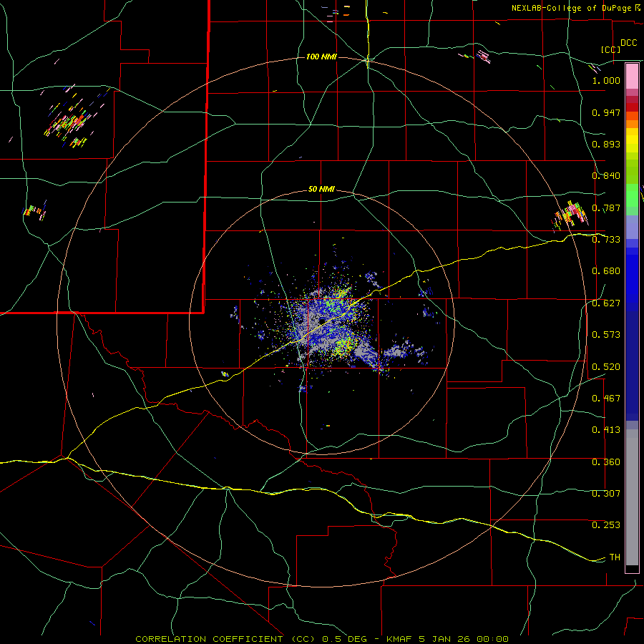Click the 0.360 scale value
This screenshot has width=644, height=644.
(606, 462)
